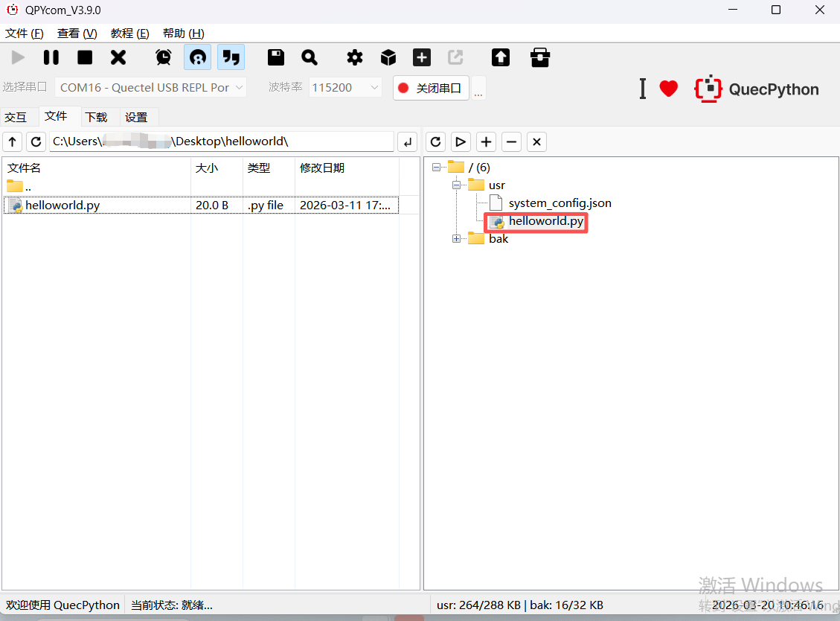Click the alarm clock toolbar icon
Image resolution: width=840 pixels, height=621 pixels.
click(x=164, y=57)
